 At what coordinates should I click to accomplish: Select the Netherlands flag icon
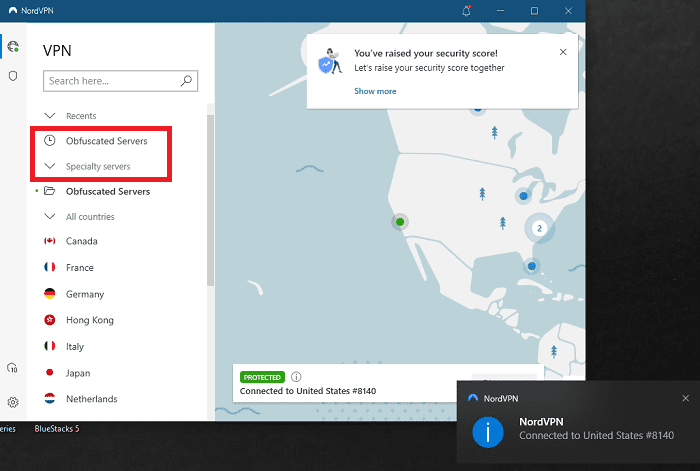(50, 398)
